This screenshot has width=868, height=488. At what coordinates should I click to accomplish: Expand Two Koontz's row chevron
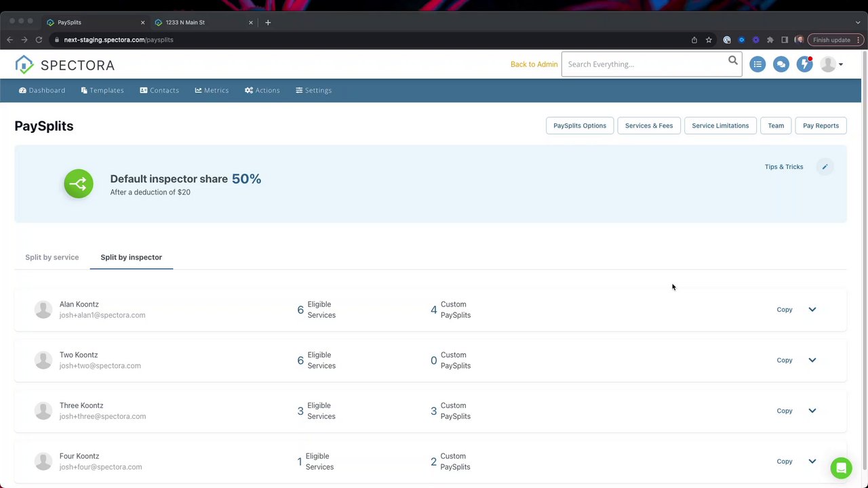[812, 361]
